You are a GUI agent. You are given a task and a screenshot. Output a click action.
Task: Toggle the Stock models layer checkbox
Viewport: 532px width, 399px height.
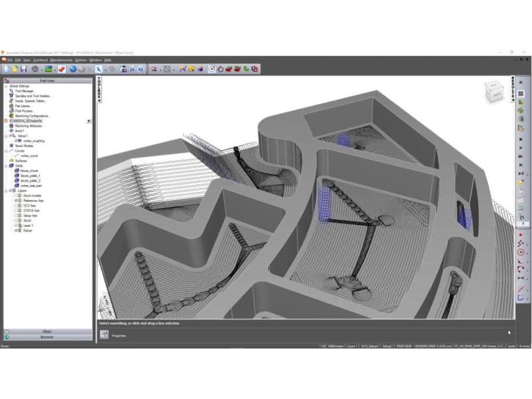point(15,196)
